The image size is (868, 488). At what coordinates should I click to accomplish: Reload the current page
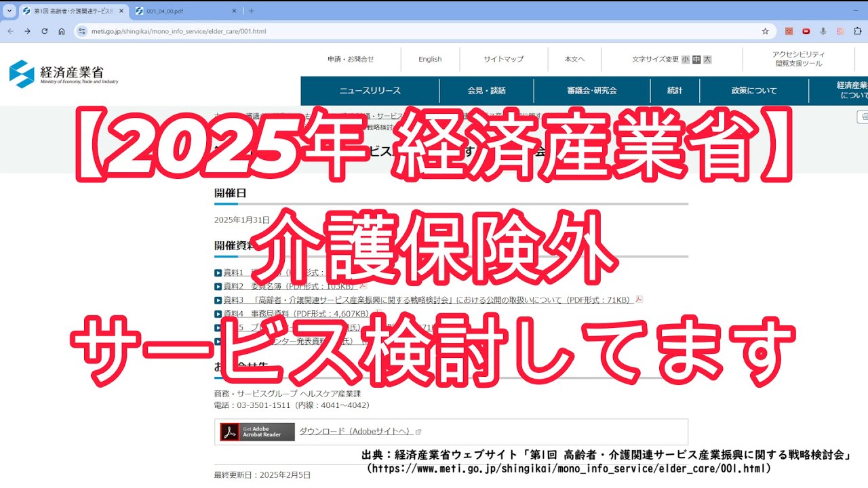point(45,31)
